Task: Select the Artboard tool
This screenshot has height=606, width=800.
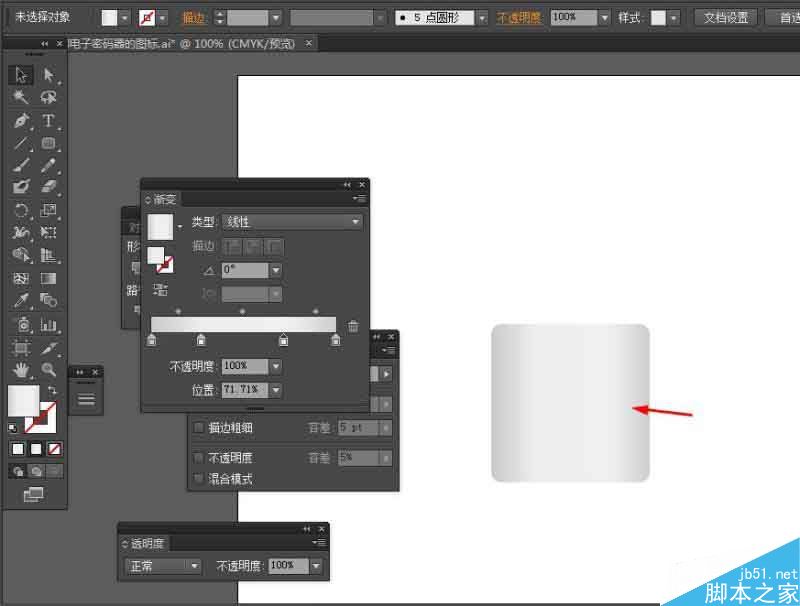Action: [21, 348]
